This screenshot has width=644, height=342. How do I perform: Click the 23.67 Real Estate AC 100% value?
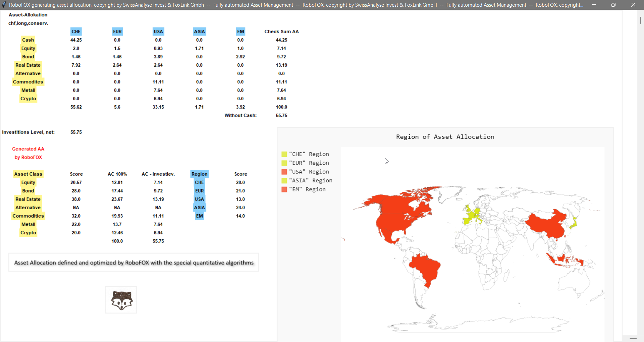(x=117, y=199)
